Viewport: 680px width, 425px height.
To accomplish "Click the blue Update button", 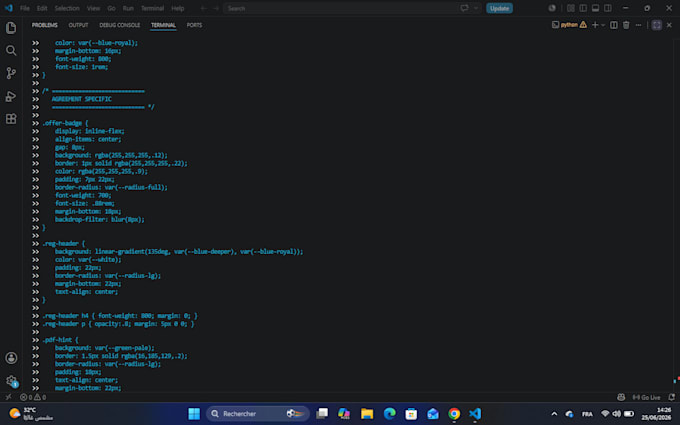I will tap(499, 8).
